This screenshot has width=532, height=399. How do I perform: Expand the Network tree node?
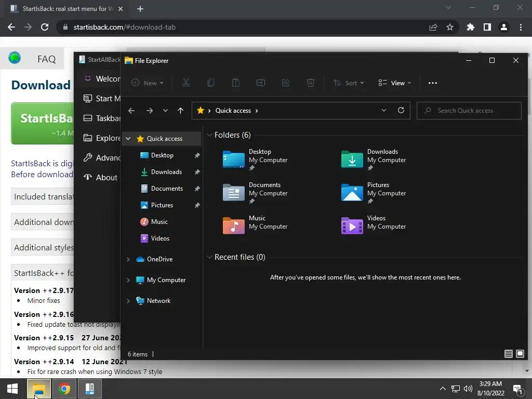tap(128, 301)
